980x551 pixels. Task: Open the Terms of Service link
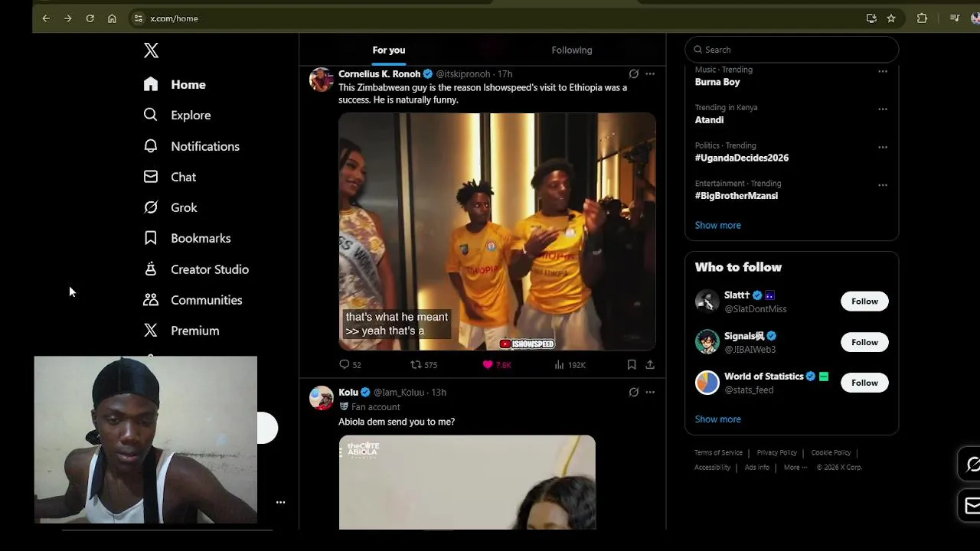(718, 453)
